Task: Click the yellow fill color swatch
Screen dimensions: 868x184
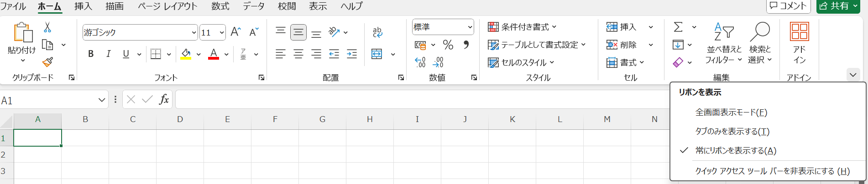Action: point(186,54)
